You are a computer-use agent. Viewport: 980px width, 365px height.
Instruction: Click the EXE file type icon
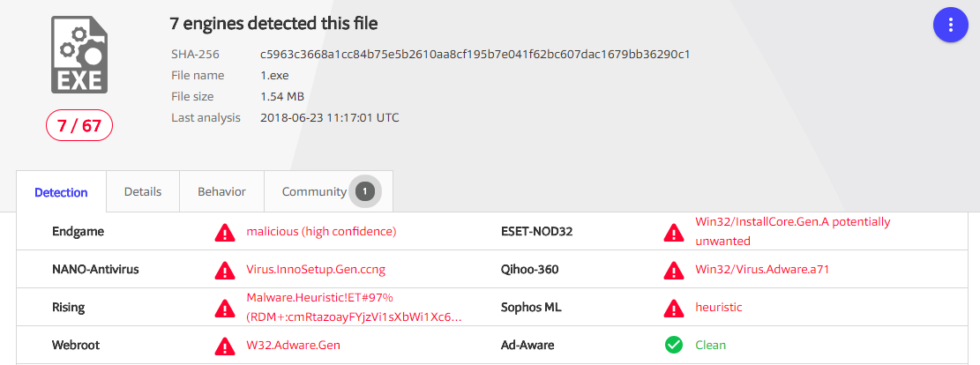click(79, 55)
